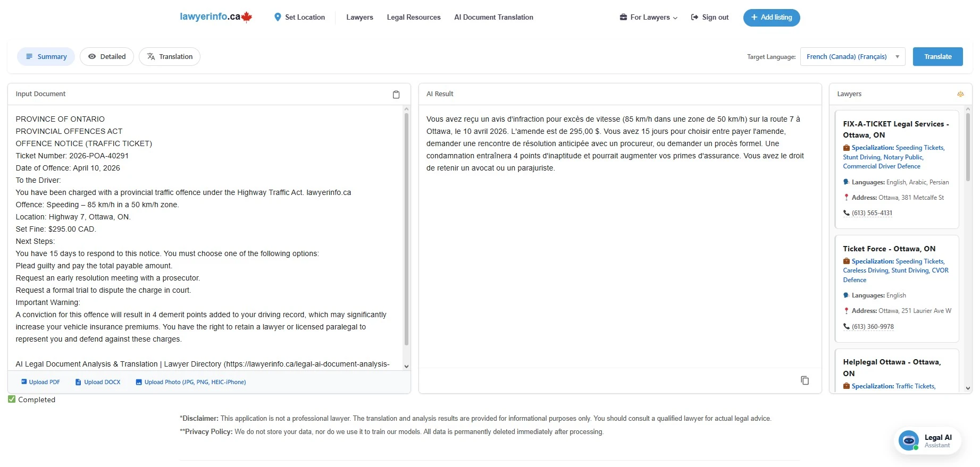This screenshot has width=980, height=467.
Task: Upload Photo (JPG, PNG, HEIC-iPhone)
Action: point(191,382)
